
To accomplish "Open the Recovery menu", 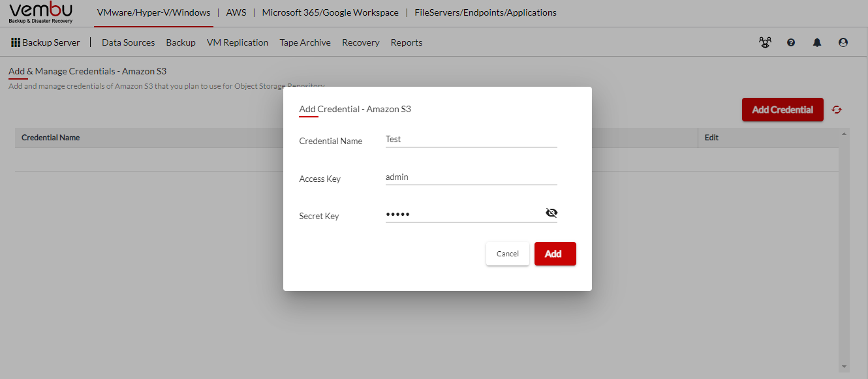I will click(x=361, y=42).
